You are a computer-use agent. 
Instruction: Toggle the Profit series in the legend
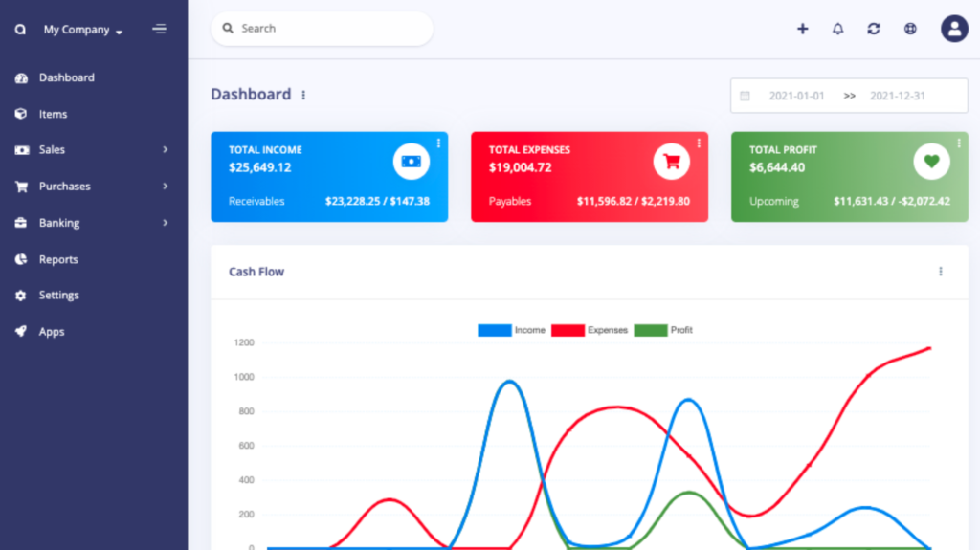click(664, 330)
